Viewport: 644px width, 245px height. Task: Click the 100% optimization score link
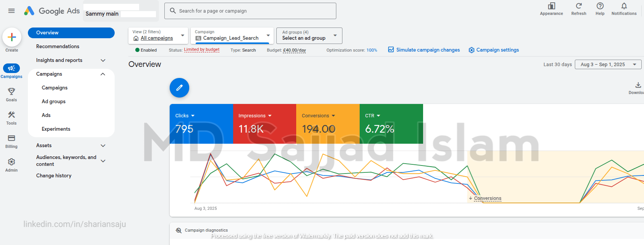pyautogui.click(x=371, y=50)
